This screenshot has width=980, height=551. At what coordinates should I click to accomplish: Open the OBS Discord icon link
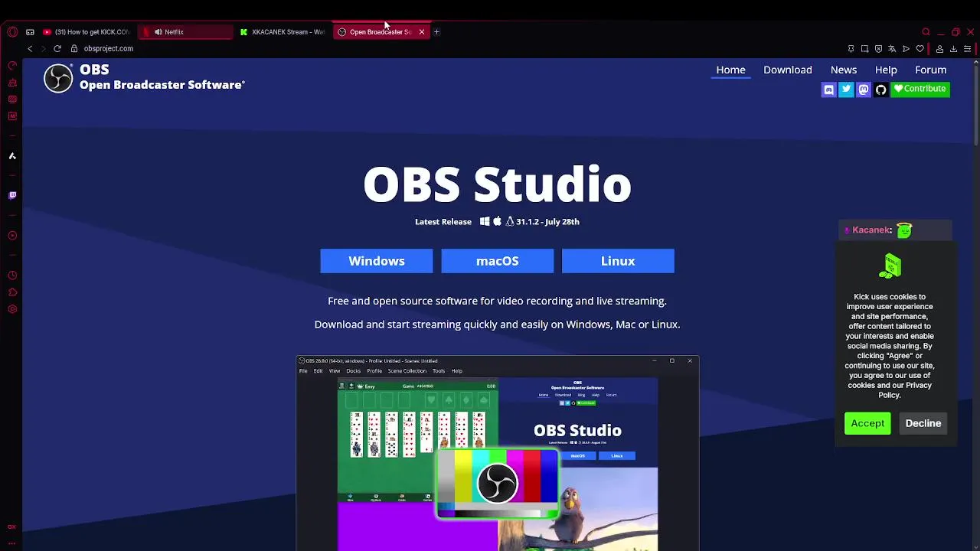[x=828, y=90]
